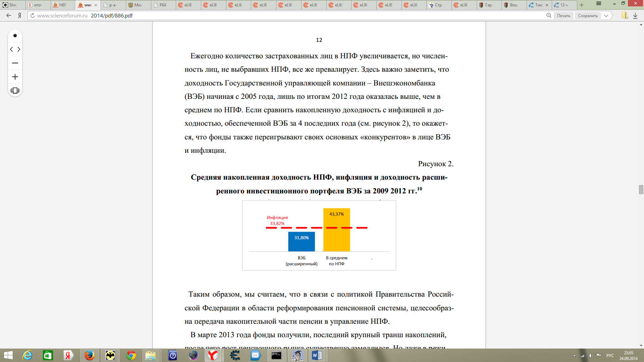Go to previous PDF page arrow
This screenshot has height=362, width=644.
point(11,49)
